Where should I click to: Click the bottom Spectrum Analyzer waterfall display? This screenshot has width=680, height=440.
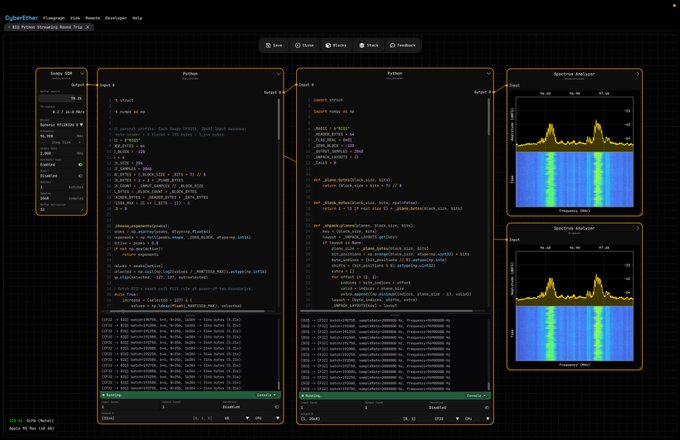(x=575, y=333)
